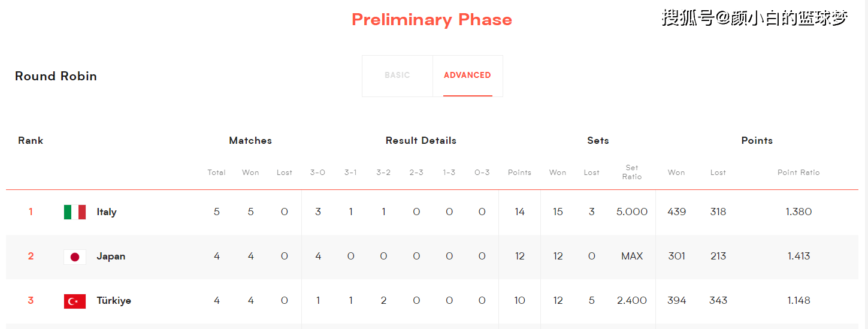Click Italy's rank number 1

pos(31,212)
